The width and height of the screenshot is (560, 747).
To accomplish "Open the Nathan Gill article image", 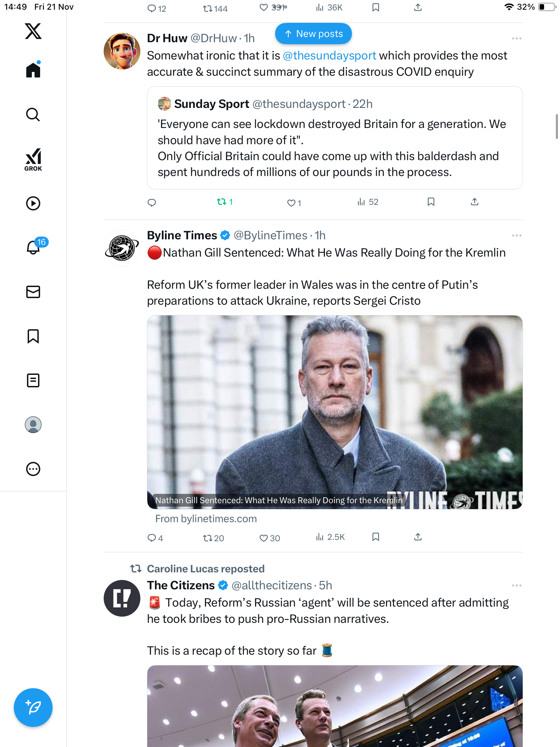I will coord(335,412).
